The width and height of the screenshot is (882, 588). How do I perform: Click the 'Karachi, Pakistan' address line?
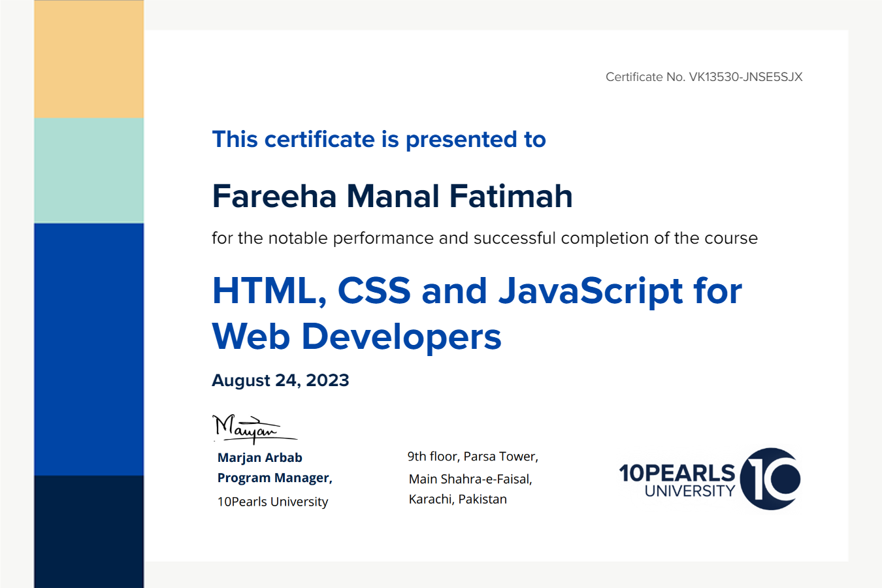pyautogui.click(x=457, y=499)
